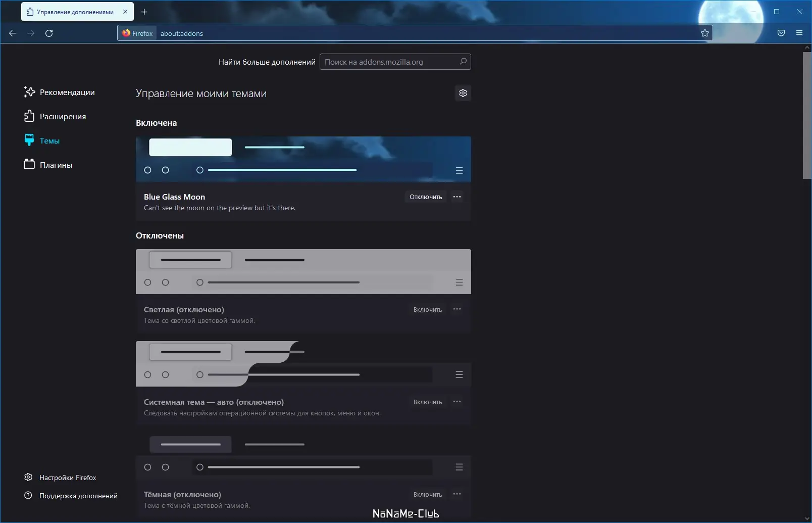The height and width of the screenshot is (523, 812).
Task: Open the Поддержка дополнений support link
Action: [71, 496]
